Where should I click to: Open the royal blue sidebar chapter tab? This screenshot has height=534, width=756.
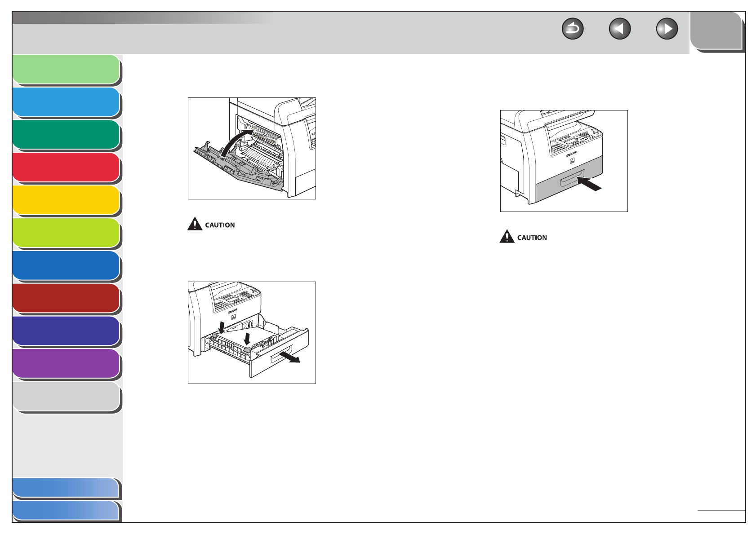pyautogui.click(x=67, y=266)
